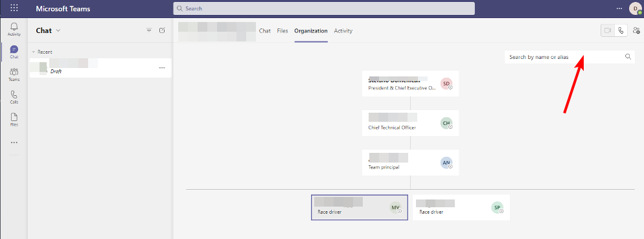The width and height of the screenshot is (644, 239).
Task: Open Files in the left rail
Action: point(14,119)
